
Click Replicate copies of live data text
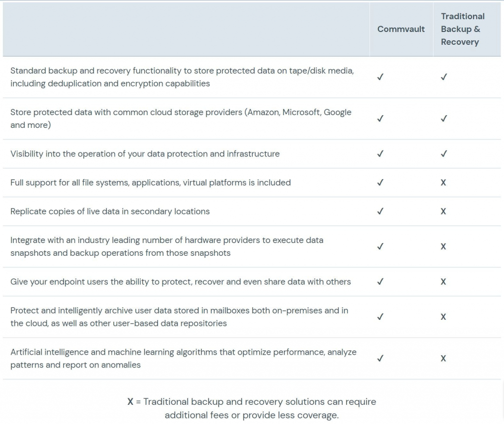pos(110,212)
